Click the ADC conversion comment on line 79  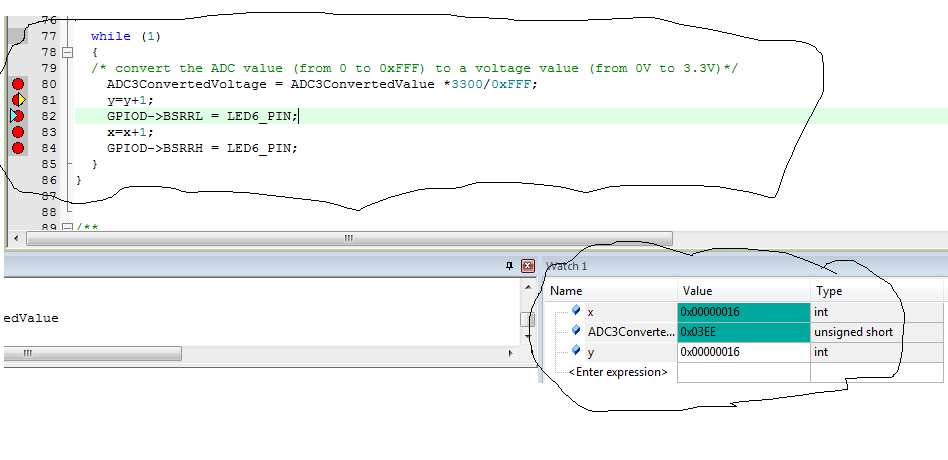[x=415, y=68]
